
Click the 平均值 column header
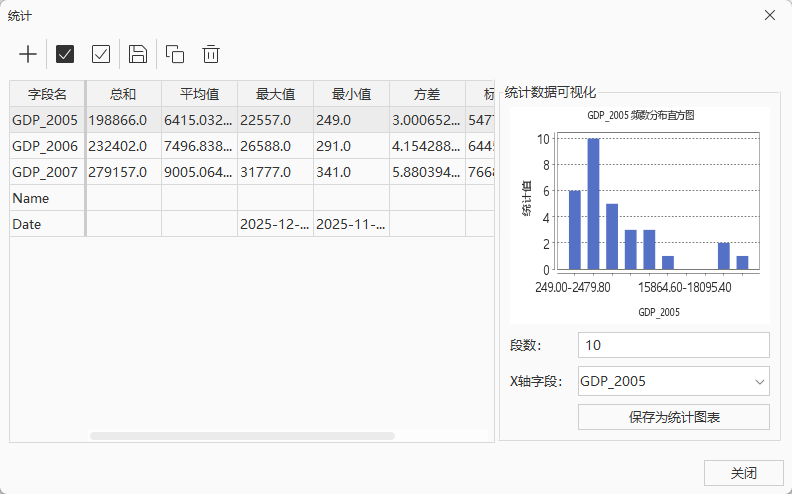[x=199, y=94]
